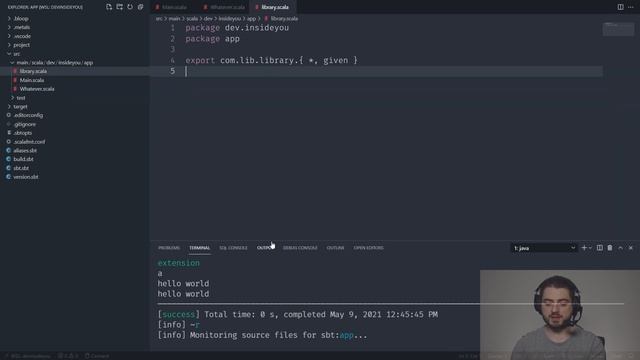The width and height of the screenshot is (640, 360).
Task: Split the editor with the top-right icon
Action: [x=620, y=7]
